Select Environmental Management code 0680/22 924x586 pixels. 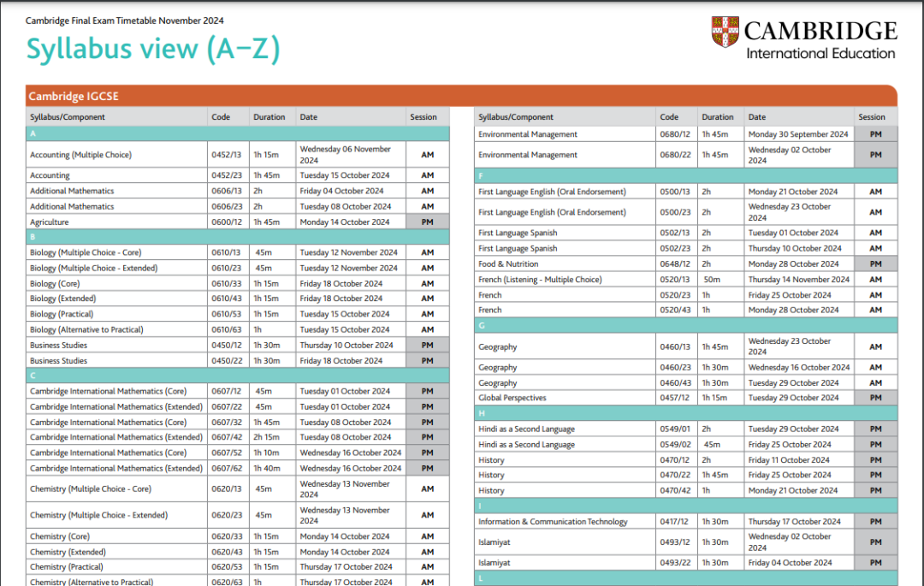coord(675,155)
